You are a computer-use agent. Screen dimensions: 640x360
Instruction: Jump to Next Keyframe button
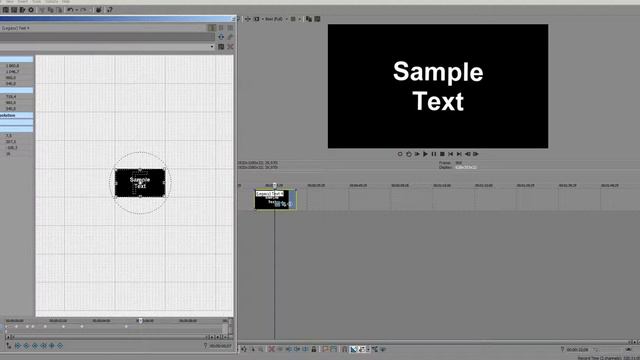point(35,346)
